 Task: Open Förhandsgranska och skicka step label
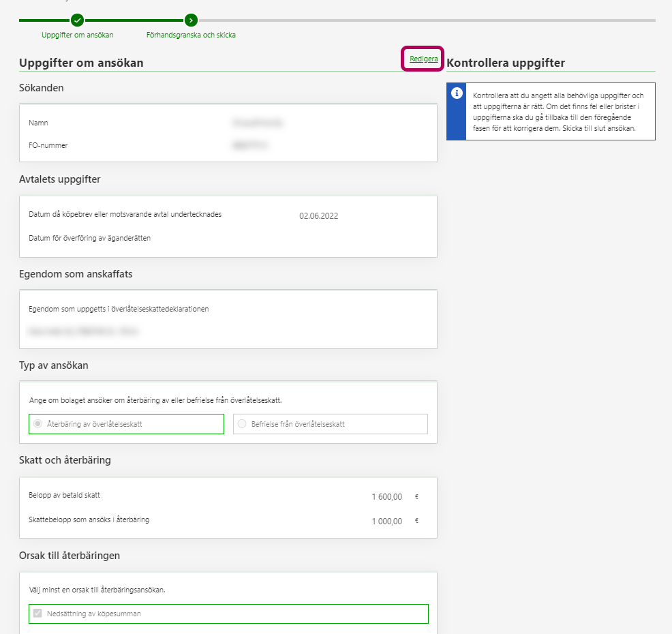click(x=191, y=35)
